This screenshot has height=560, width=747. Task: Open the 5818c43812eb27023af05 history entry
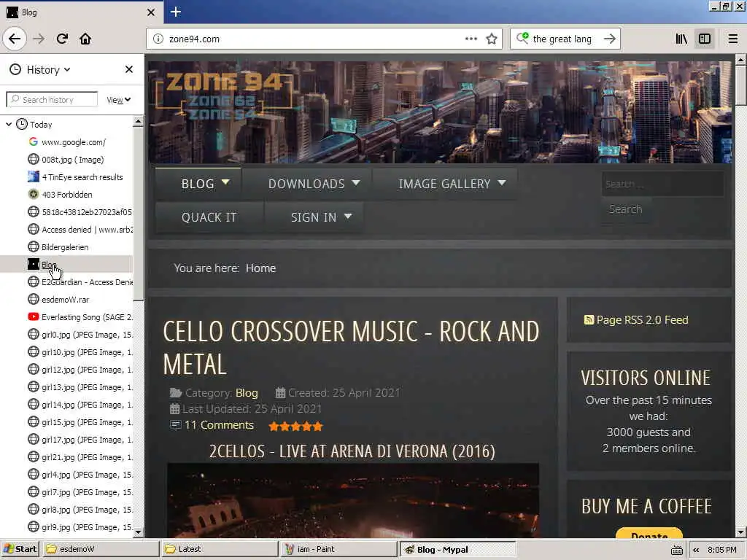click(80, 212)
